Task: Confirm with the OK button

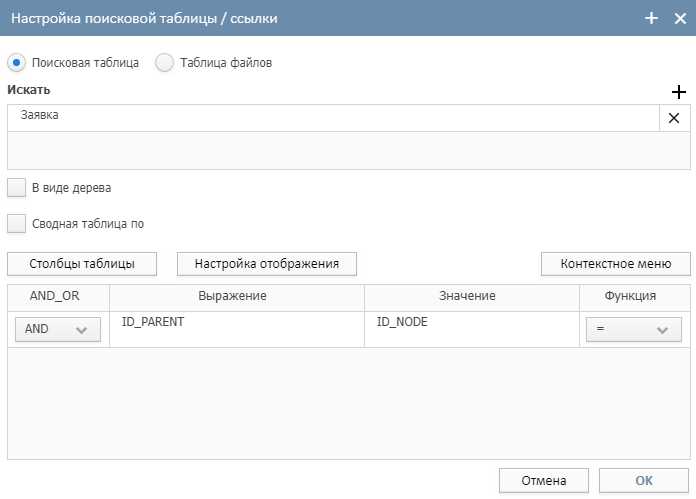Action: click(x=644, y=480)
